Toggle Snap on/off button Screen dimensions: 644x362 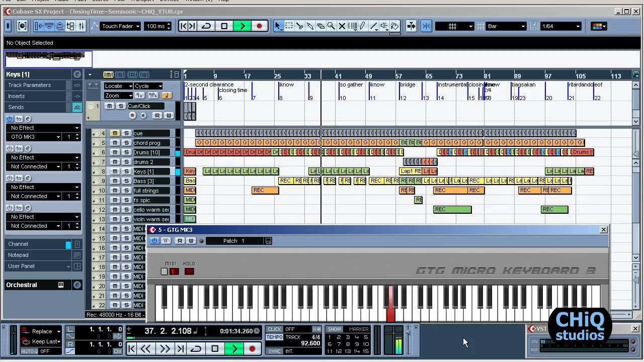tap(426, 26)
